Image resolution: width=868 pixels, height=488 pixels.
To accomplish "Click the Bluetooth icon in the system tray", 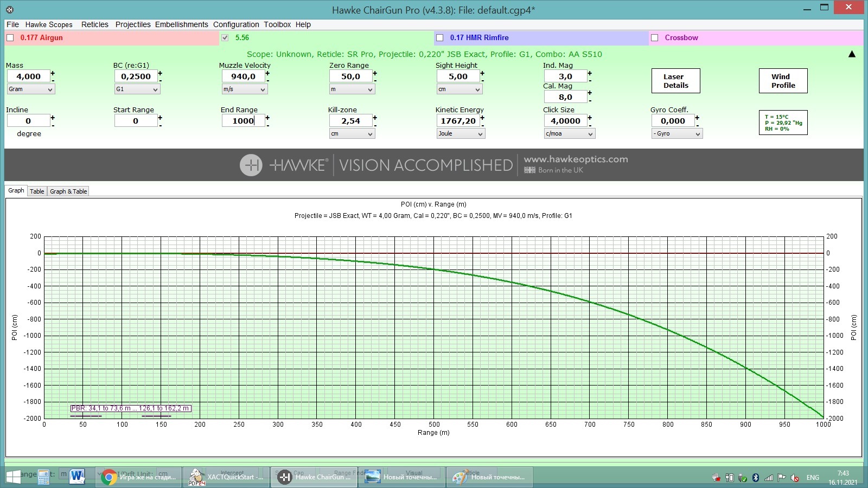I will [755, 478].
